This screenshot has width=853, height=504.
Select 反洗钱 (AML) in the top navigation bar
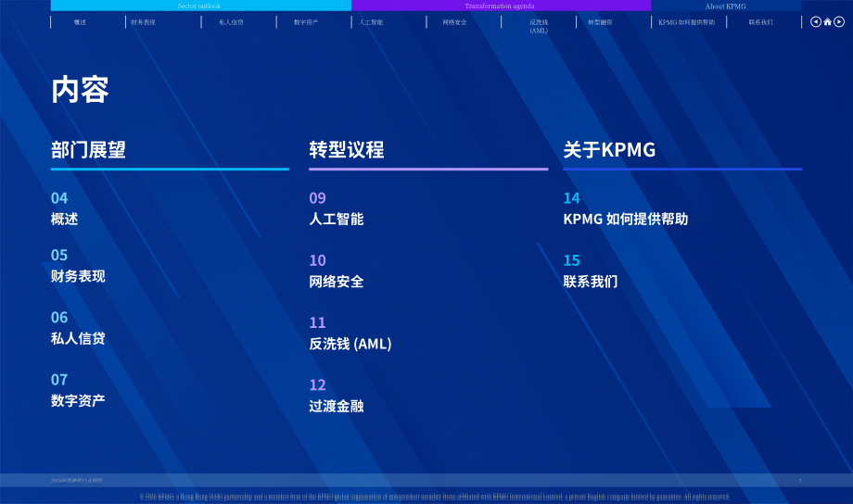click(x=539, y=26)
